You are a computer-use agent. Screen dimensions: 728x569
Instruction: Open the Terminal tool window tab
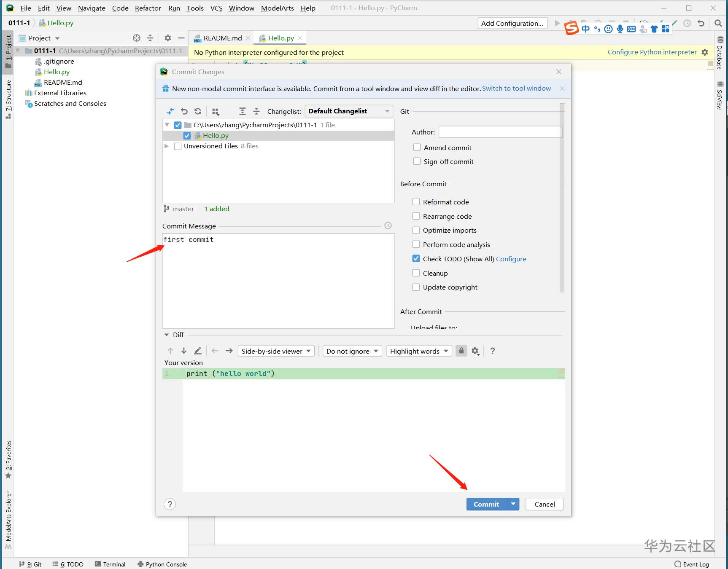[x=110, y=564]
